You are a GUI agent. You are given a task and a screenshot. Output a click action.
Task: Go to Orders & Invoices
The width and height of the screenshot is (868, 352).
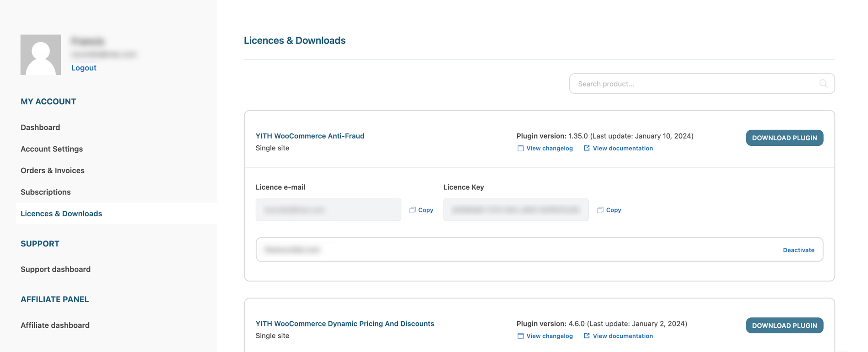point(53,170)
